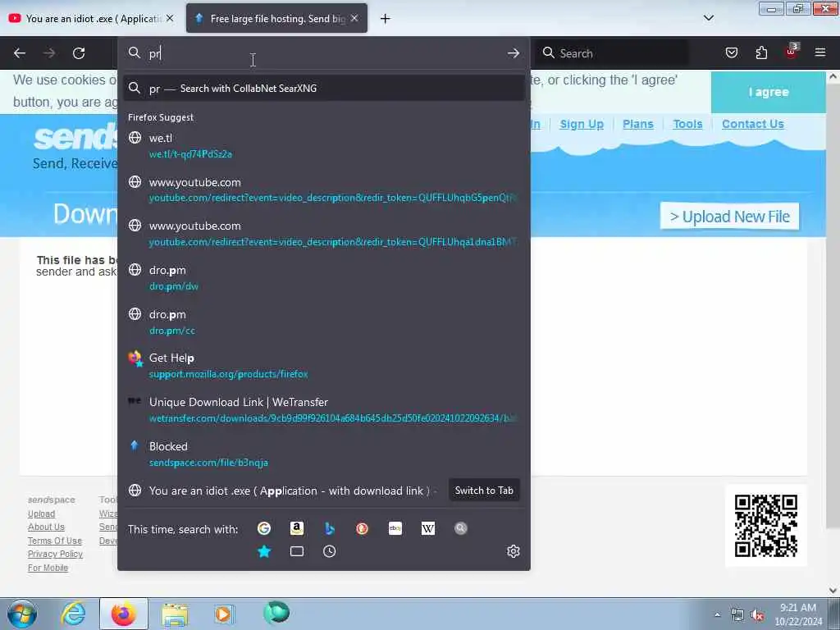Screen dimensions: 840x630
Task: Open the Pocket save icon
Action: pyautogui.click(x=731, y=52)
